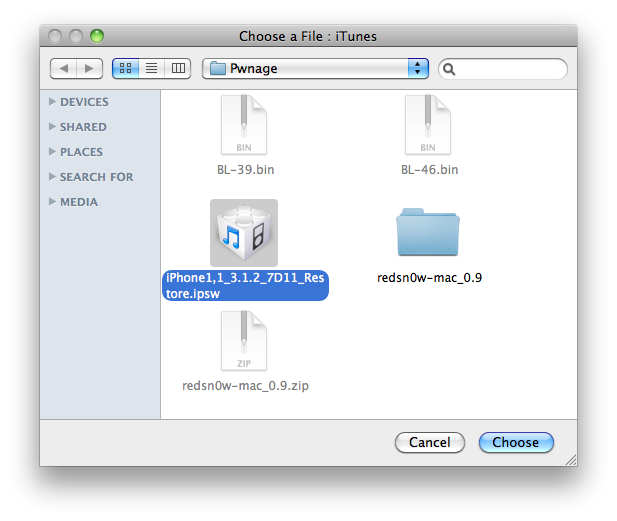This screenshot has width=617, height=521.
Task: Click the redsn0w-mac_0.9 folder name
Action: pyautogui.click(x=429, y=278)
